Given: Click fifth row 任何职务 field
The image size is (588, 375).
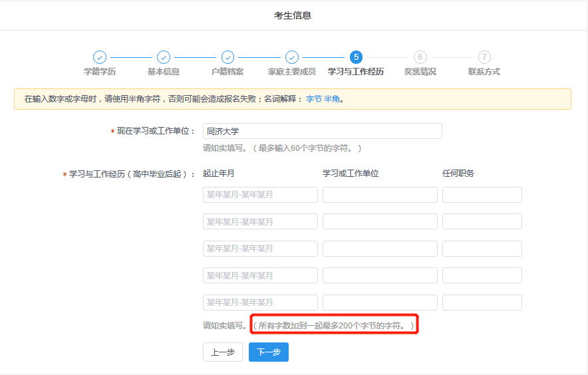Looking at the screenshot, I should [x=482, y=303].
